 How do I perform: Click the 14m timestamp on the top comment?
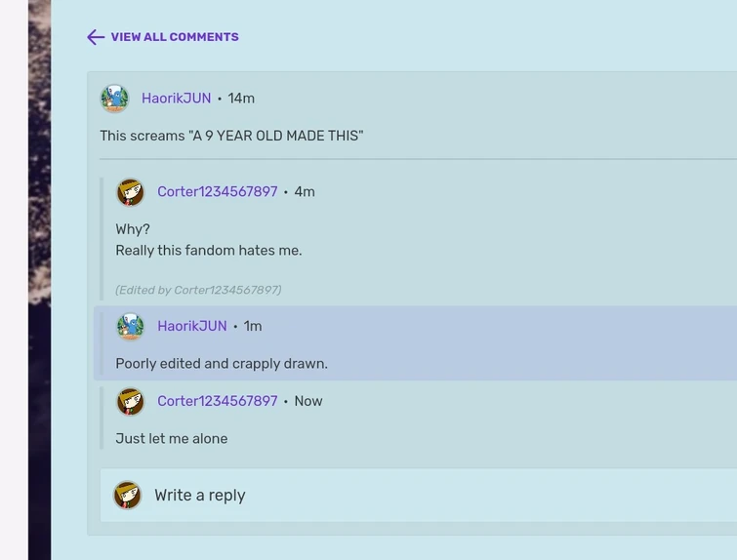(x=241, y=99)
